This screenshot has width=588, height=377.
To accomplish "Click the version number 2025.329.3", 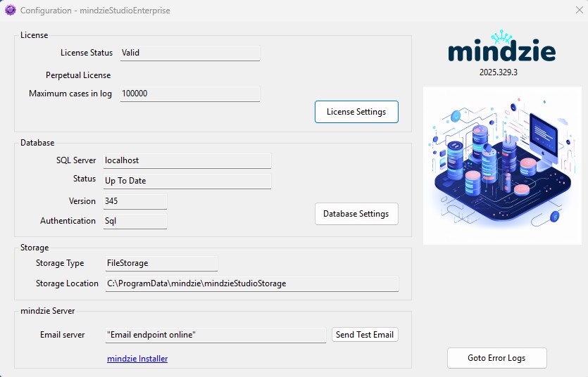I will pos(499,72).
